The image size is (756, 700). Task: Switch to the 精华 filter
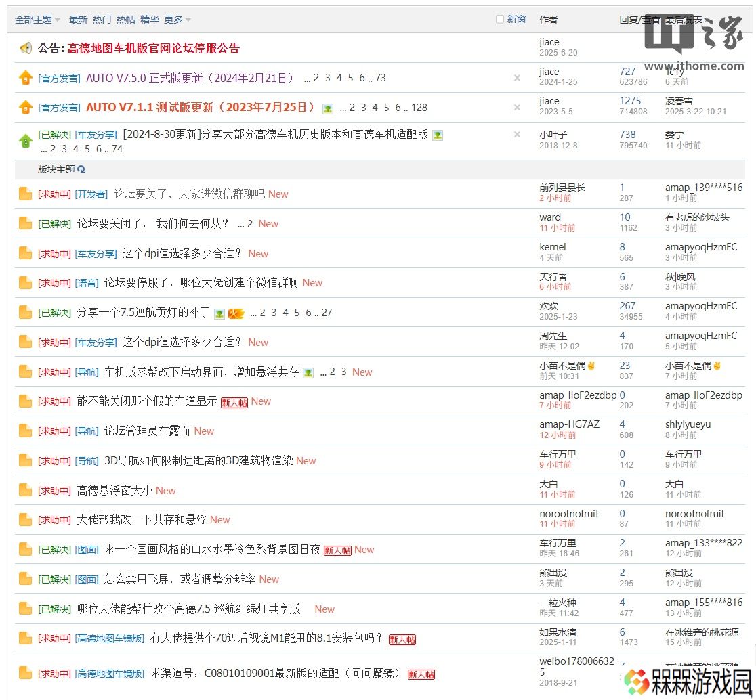(x=150, y=20)
